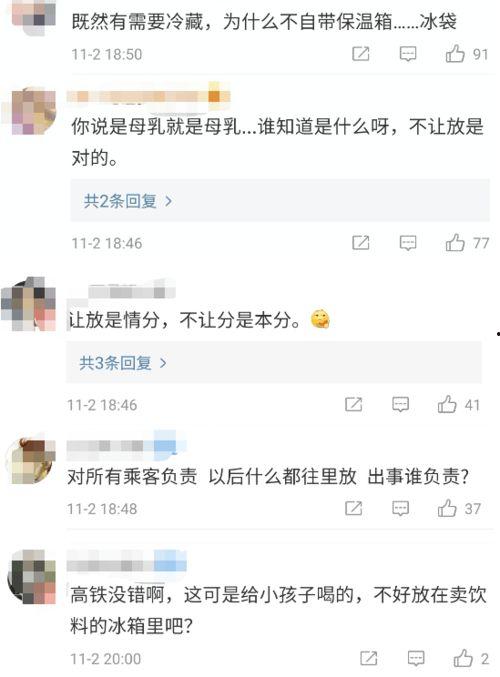Reply to the 对所有乘客负责 comment

click(x=400, y=508)
